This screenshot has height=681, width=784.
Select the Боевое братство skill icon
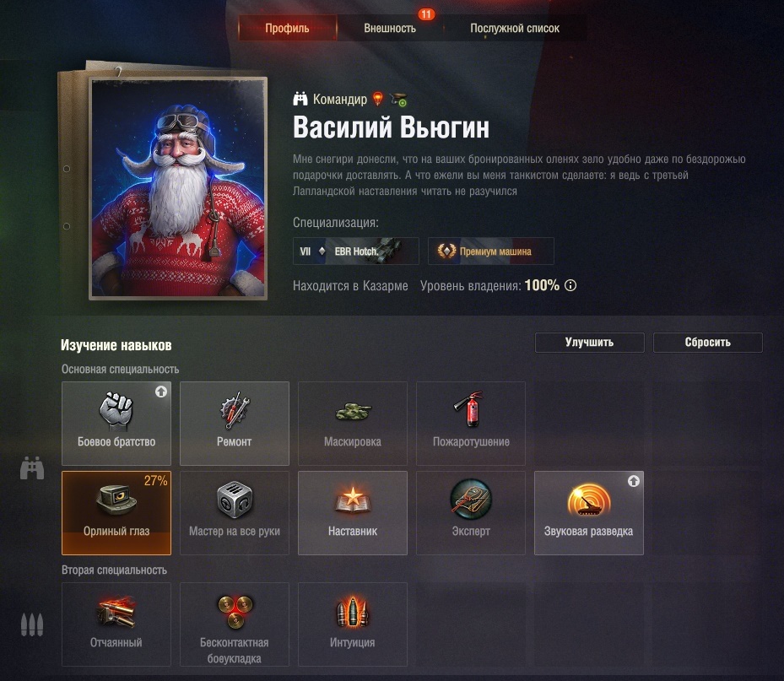[116, 424]
